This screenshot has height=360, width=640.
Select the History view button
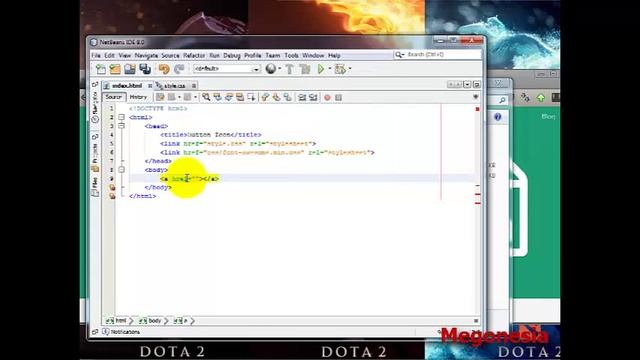point(138,97)
